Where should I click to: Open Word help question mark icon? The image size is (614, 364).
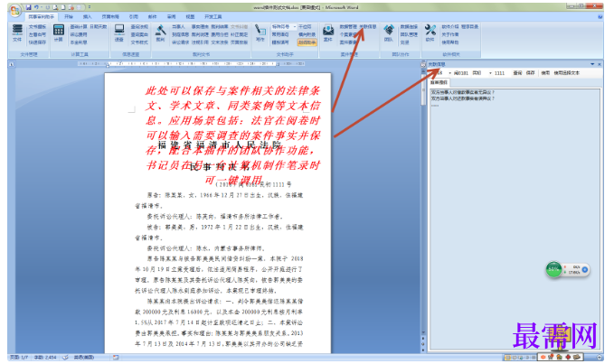pos(600,17)
